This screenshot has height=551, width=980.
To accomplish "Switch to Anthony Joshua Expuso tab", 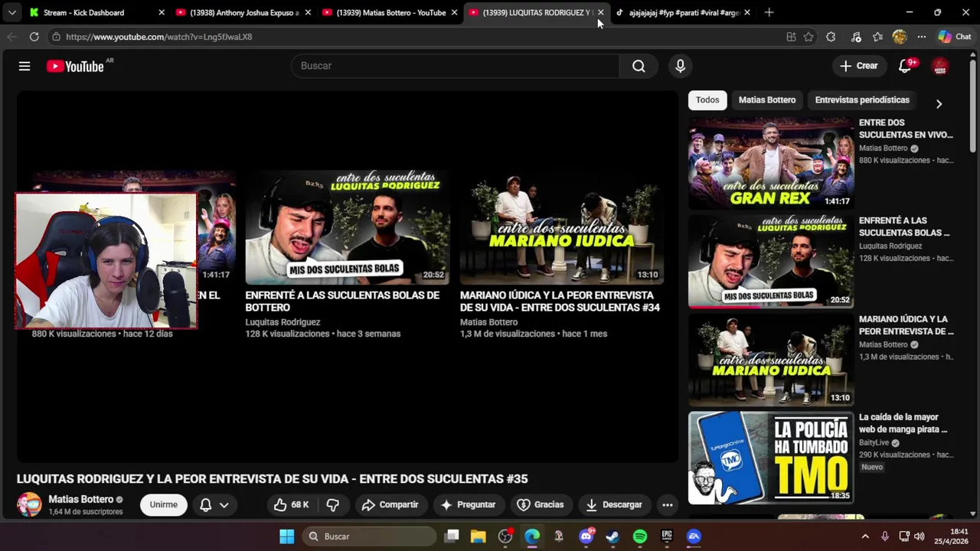I will [x=245, y=12].
